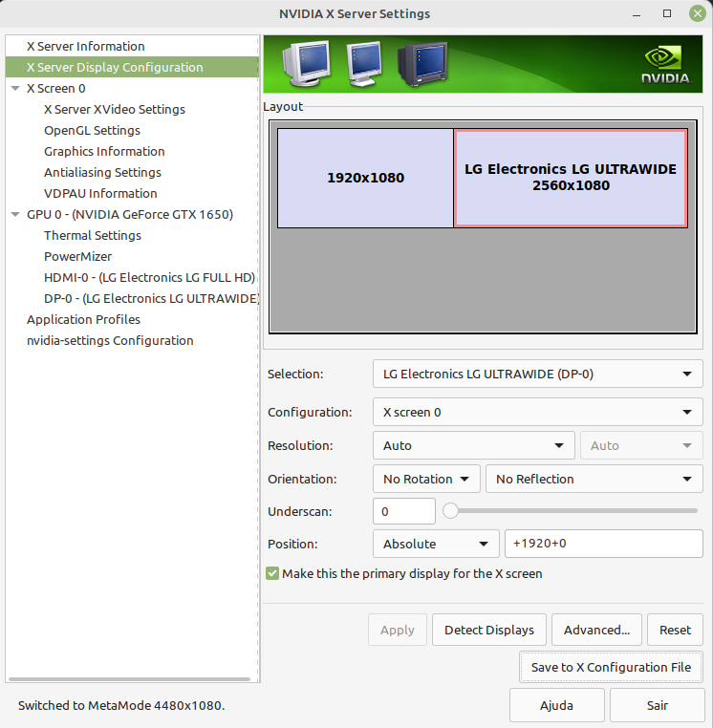Select DP-0 LG ULTRAWIDE entry
The height and width of the screenshot is (728, 713).
[x=151, y=298]
